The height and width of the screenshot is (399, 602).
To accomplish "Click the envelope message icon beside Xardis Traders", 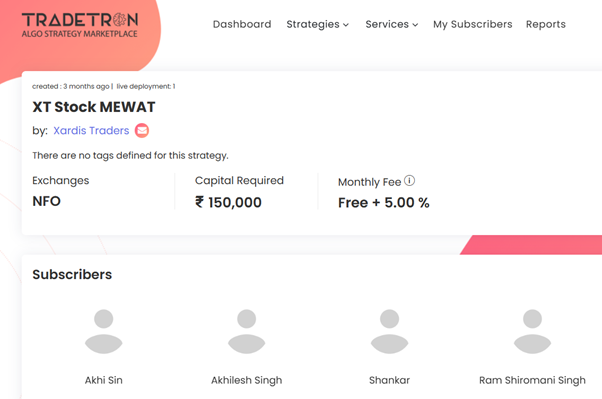I will pyautogui.click(x=142, y=131).
